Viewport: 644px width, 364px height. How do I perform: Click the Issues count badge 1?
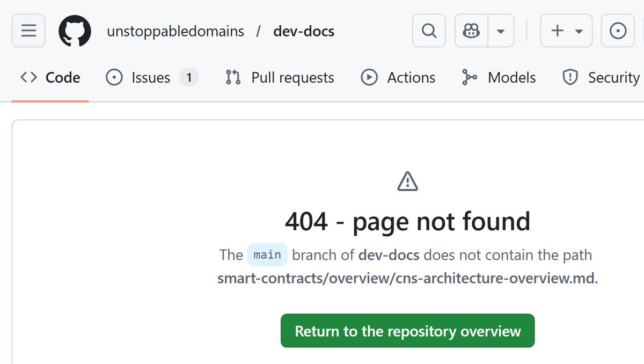pyautogui.click(x=189, y=78)
